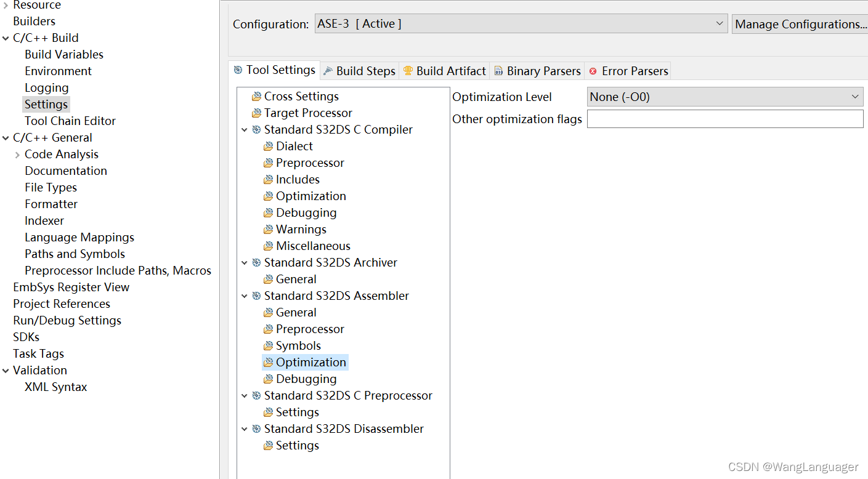Collapse the Standard S32DS Disassembler node
This screenshot has width=868, height=479.
245,429
